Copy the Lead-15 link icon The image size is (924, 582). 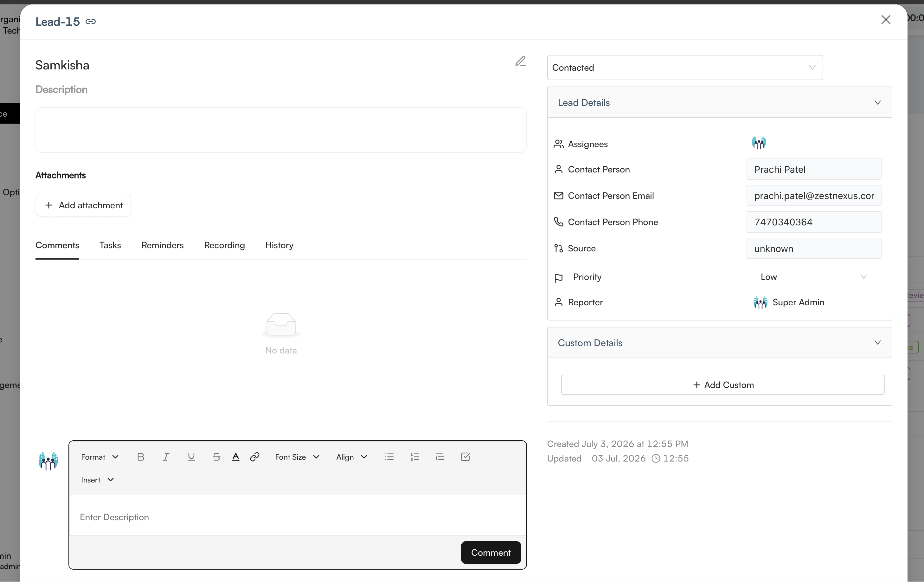(x=91, y=22)
